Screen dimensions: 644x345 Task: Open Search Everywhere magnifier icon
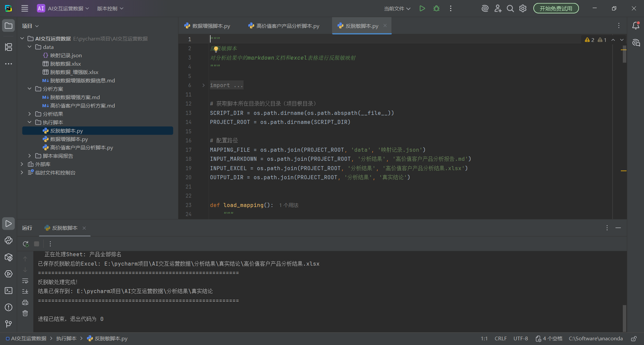[x=510, y=9]
